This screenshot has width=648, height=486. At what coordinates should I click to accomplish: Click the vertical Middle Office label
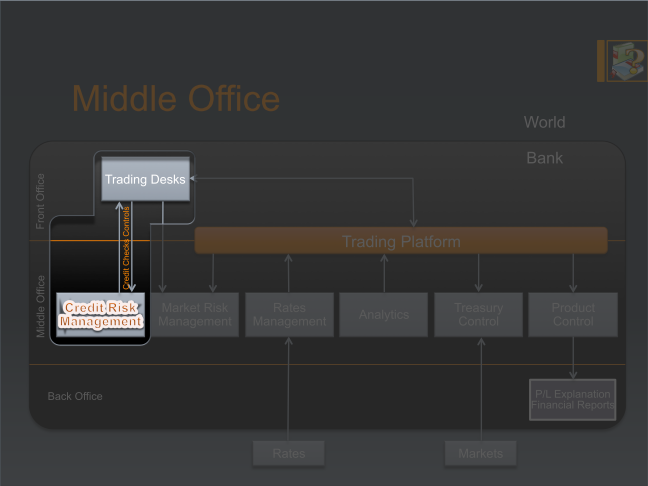[40, 306]
